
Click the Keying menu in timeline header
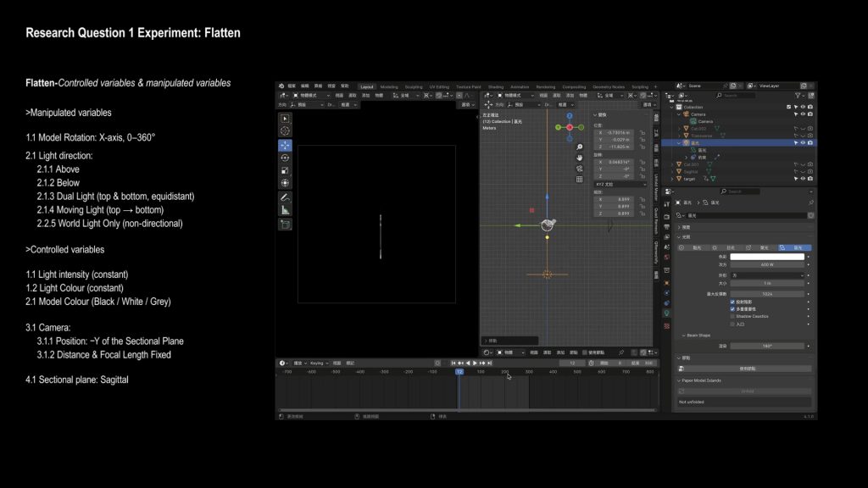(x=321, y=363)
